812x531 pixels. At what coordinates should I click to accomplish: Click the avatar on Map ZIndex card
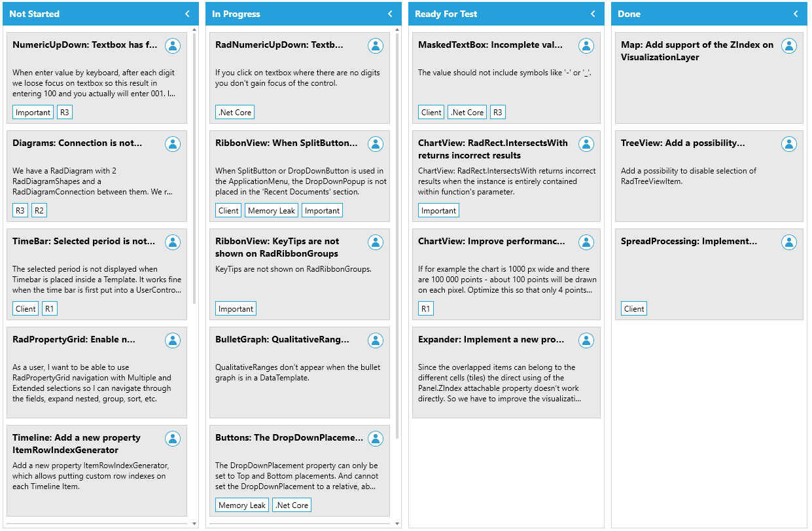pos(789,46)
